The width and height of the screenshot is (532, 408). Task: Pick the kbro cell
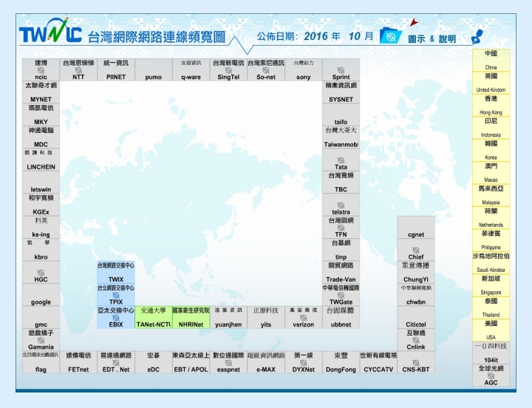(41, 250)
